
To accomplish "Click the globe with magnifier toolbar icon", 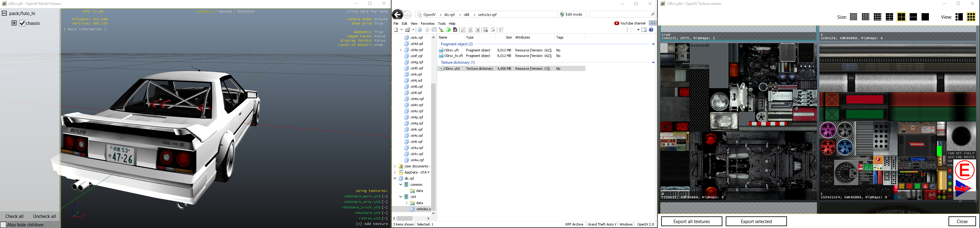I will (420, 30).
